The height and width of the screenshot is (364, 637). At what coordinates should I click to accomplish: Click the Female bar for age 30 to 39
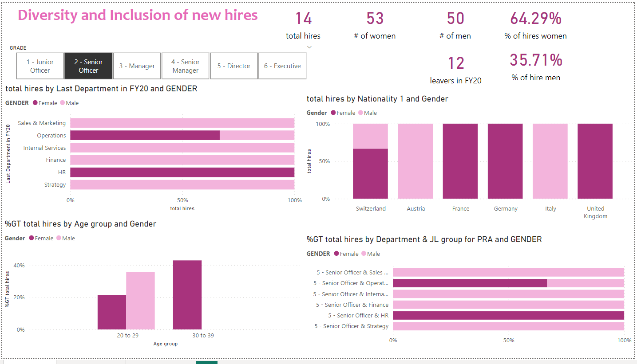[x=187, y=295]
